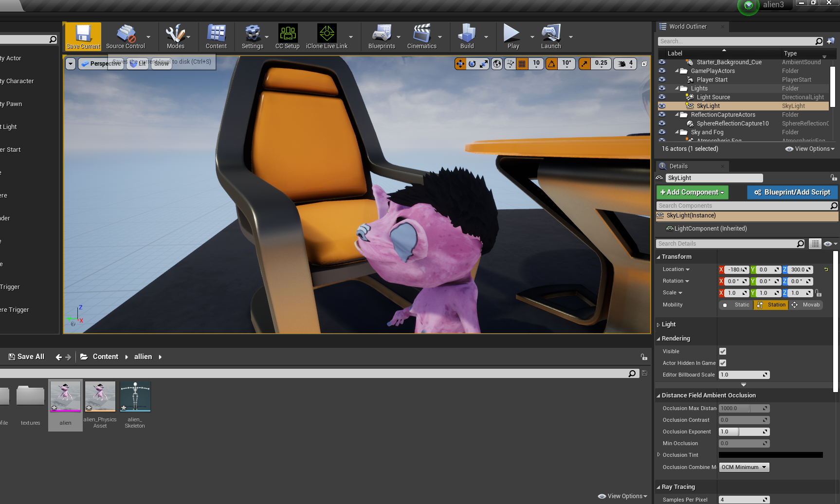Select Light Source in the outliner
The height and width of the screenshot is (504, 840).
tap(713, 97)
